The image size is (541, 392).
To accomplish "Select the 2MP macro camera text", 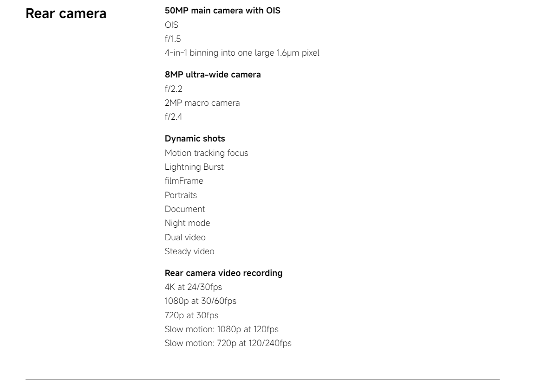I will pos(202,103).
